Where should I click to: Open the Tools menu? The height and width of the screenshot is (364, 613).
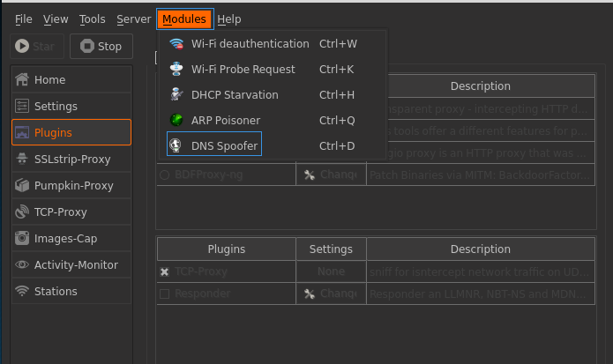(92, 19)
